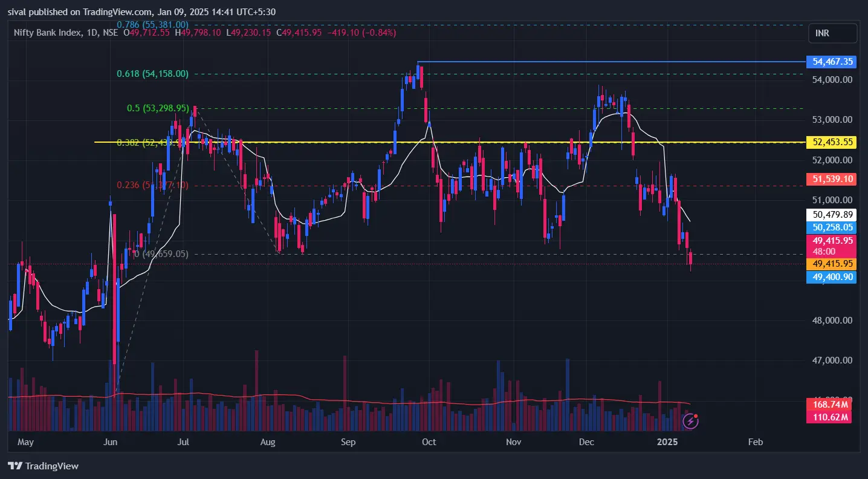Click the Sep label on time axis

pyautogui.click(x=348, y=442)
